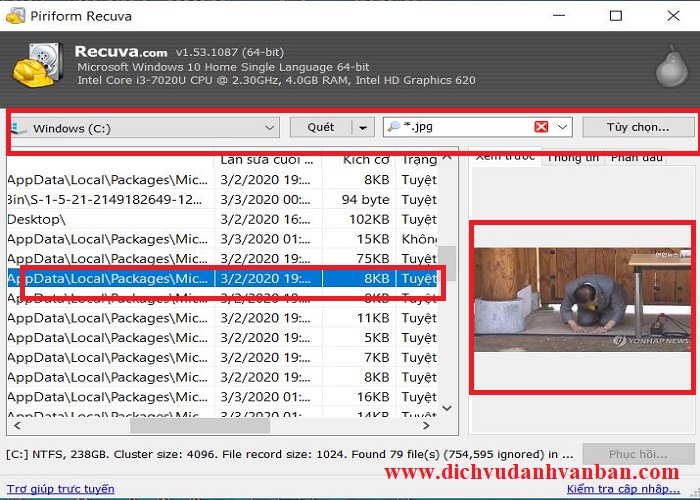700x500 pixels.
Task: Click the file list scroll up arrow
Action: 447,158
